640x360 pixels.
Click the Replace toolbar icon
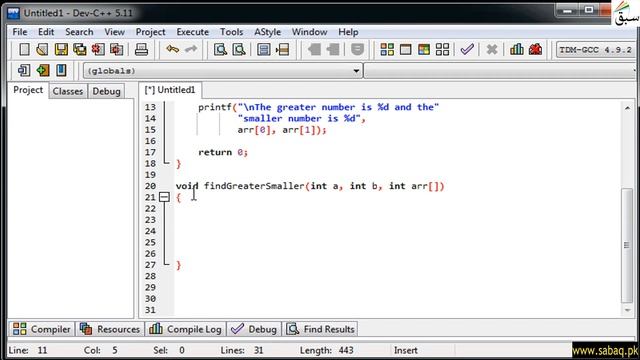pyautogui.click(x=239, y=50)
